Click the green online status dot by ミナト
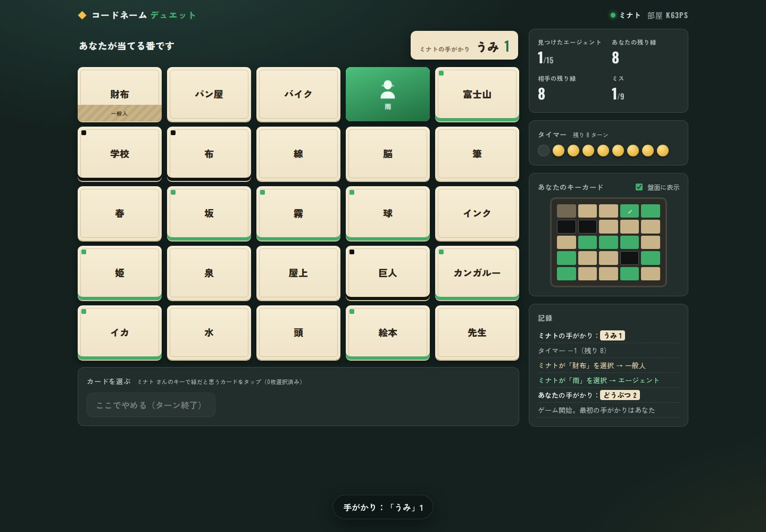Viewport: 766px width, 532px height. coord(613,15)
